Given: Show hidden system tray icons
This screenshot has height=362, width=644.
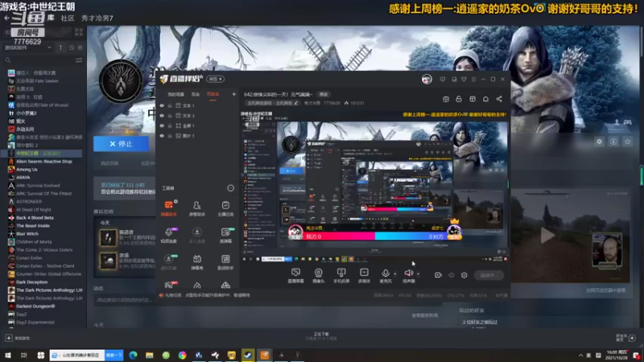Looking at the screenshot, I should 580,355.
